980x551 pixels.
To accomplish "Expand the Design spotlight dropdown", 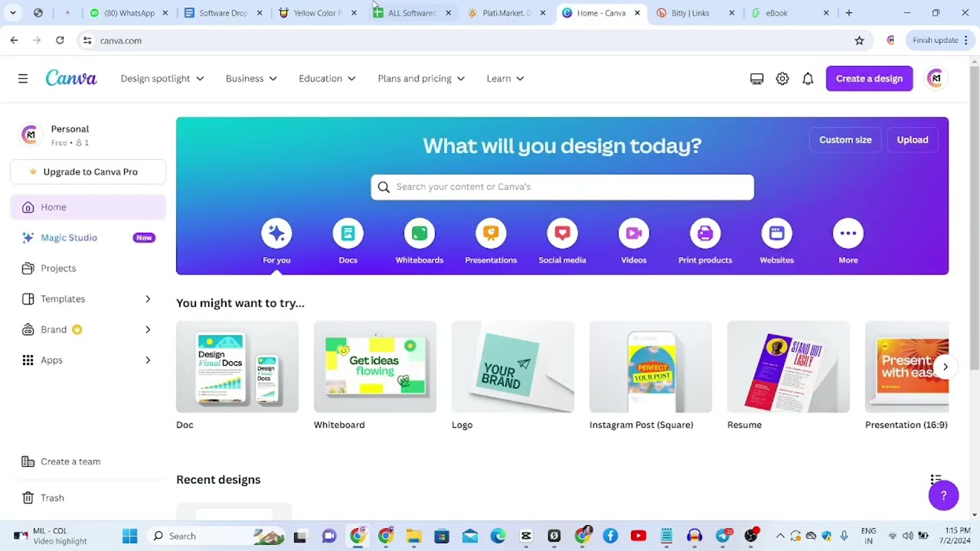I will [162, 78].
